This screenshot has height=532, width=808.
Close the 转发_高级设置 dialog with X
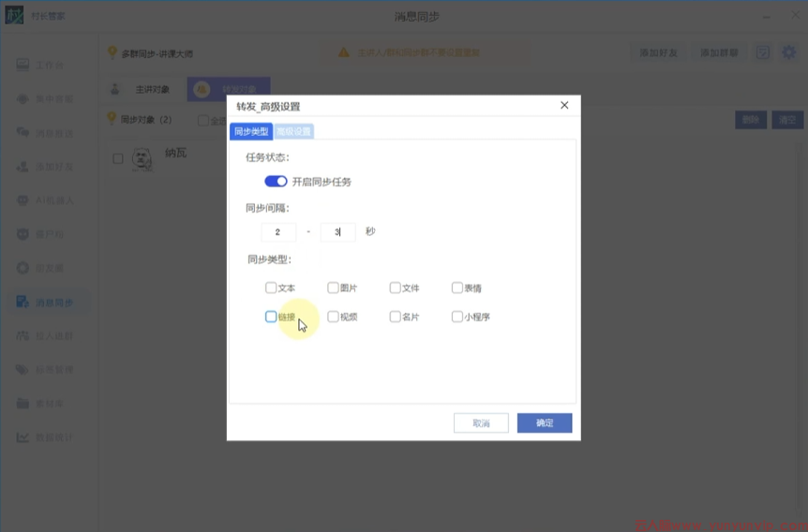pos(564,106)
